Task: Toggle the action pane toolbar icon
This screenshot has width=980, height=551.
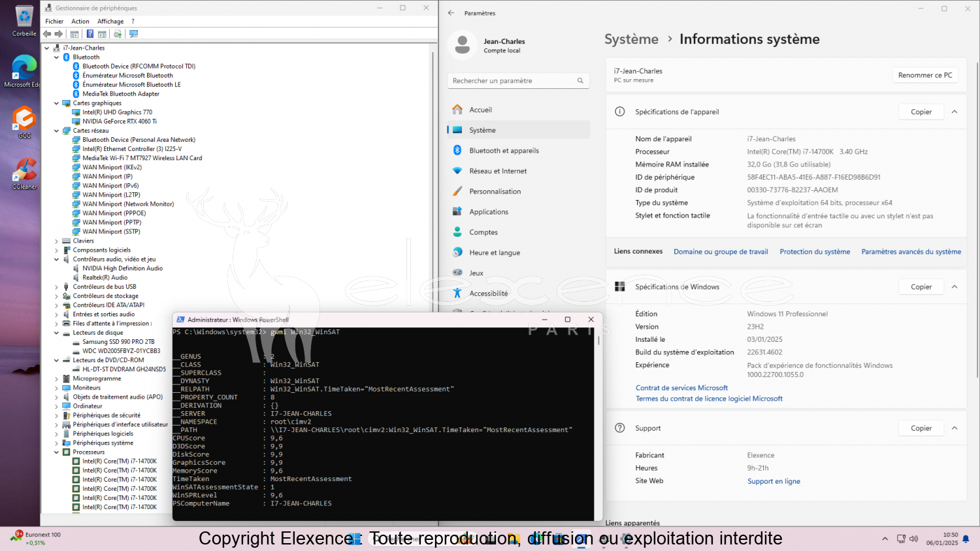Action: pyautogui.click(x=102, y=34)
